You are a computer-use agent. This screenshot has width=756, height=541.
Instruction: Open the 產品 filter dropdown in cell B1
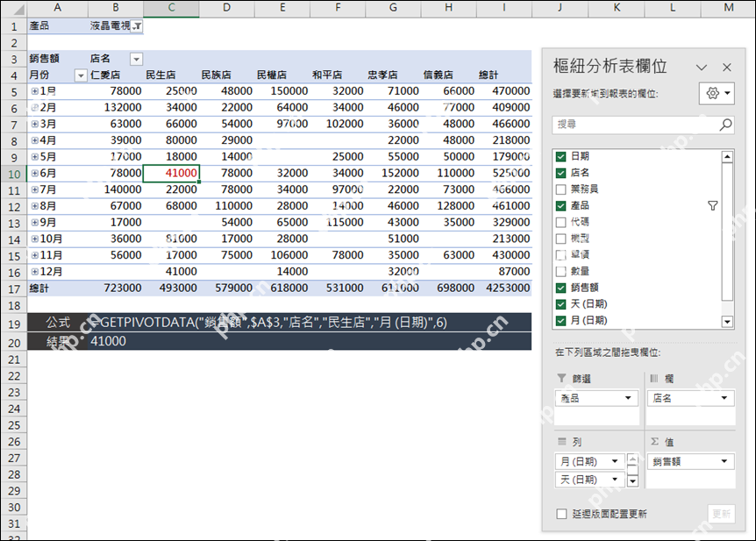[137, 26]
